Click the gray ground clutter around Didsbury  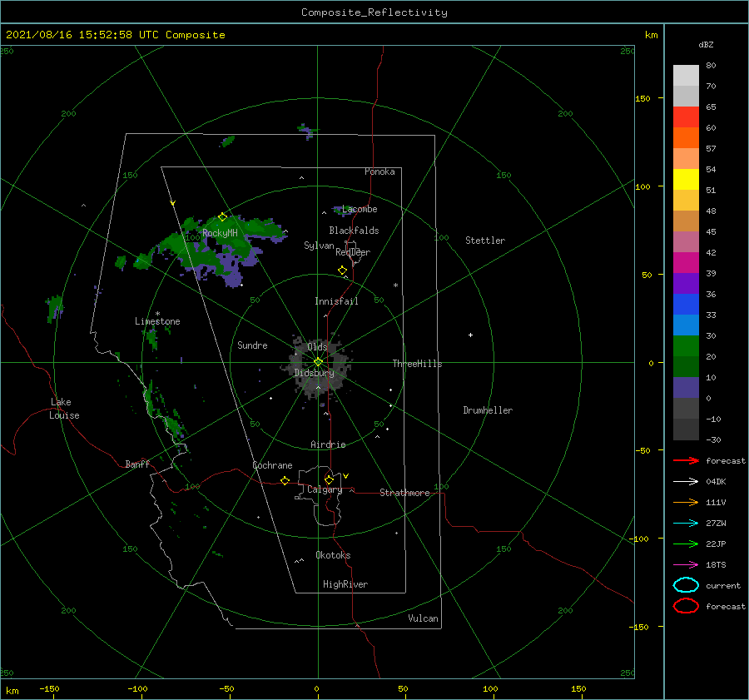316,368
